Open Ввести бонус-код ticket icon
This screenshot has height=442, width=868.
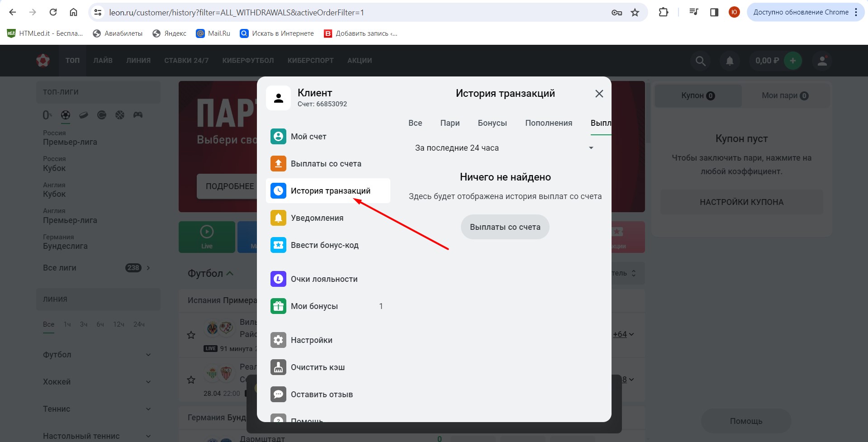[x=278, y=245]
